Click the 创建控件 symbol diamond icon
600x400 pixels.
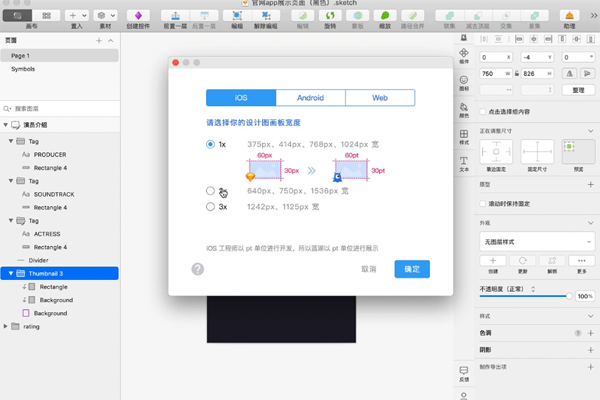tap(138, 16)
